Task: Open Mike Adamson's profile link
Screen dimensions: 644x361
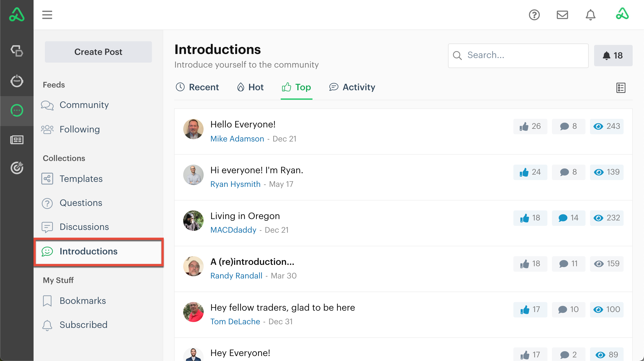Action: [x=237, y=139]
